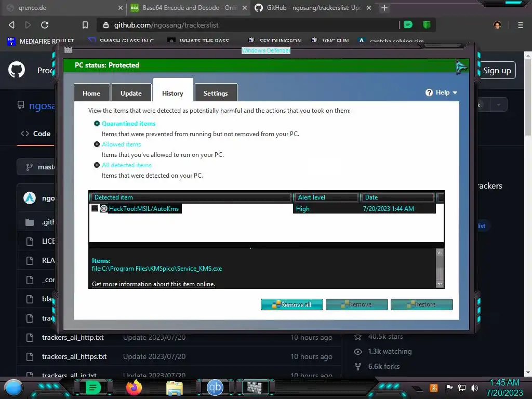Open the MEDIAFIRE ROULET bookmark
The width and height of the screenshot is (532, 399).
41,42
